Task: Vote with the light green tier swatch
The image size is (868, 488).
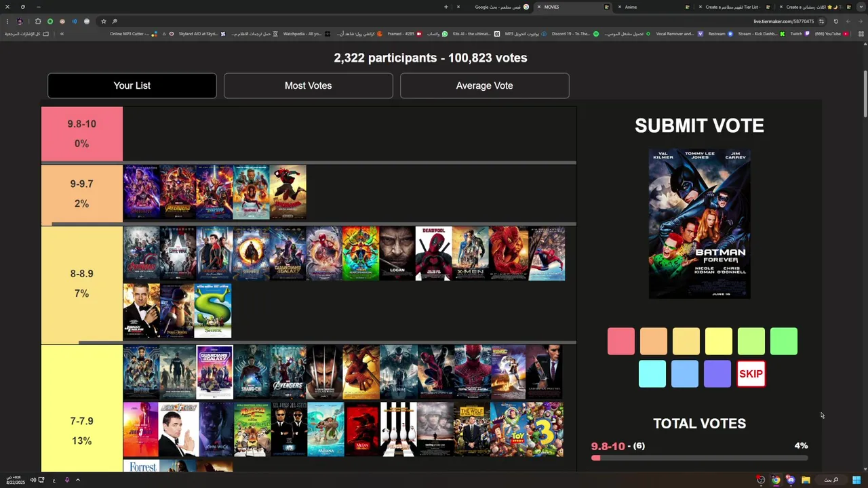Action: click(751, 341)
